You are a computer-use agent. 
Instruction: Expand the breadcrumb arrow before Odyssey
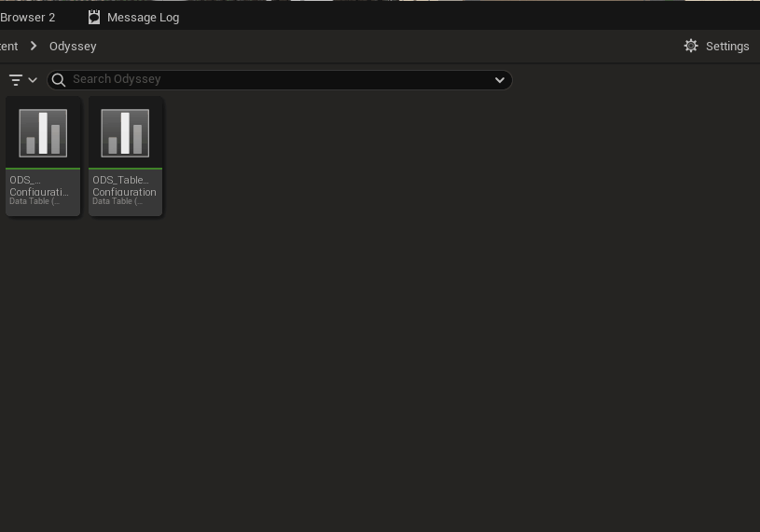point(34,46)
